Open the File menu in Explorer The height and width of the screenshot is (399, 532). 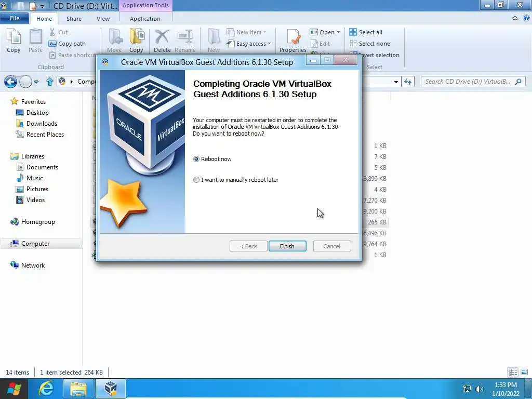coord(14,18)
